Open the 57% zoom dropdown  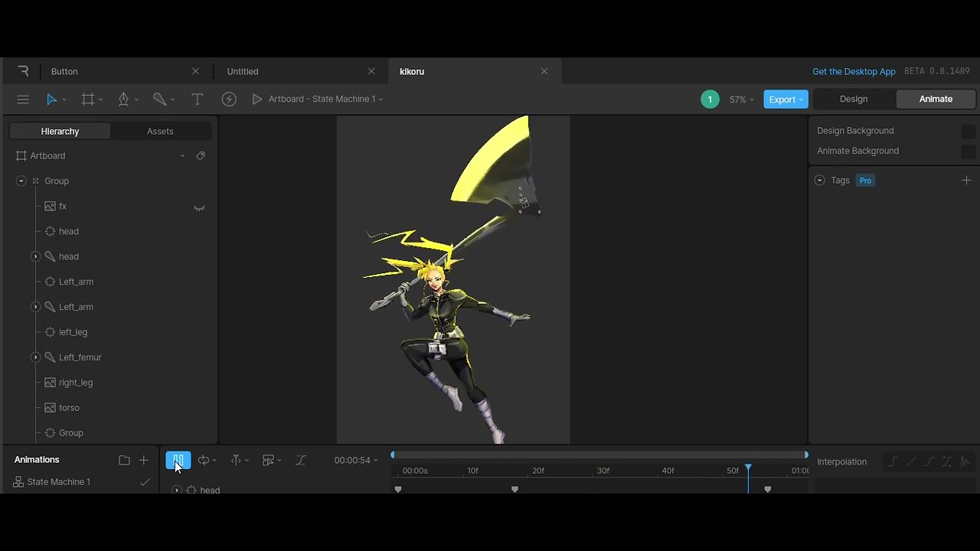pyautogui.click(x=741, y=99)
